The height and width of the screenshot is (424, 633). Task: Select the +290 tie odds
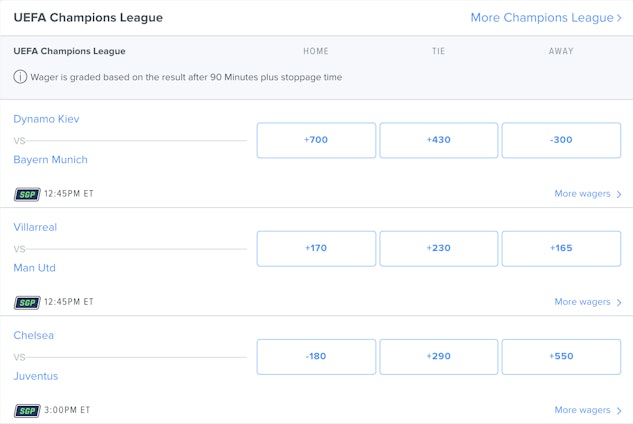(439, 356)
